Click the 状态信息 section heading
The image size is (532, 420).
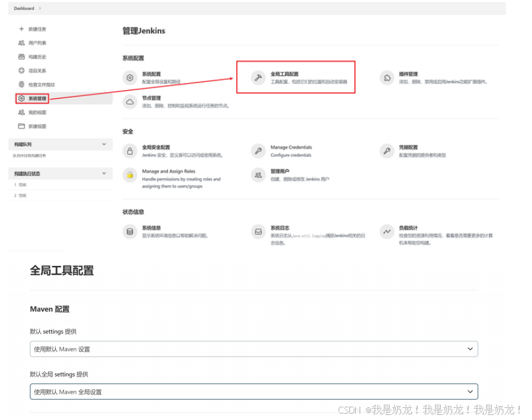click(x=133, y=212)
